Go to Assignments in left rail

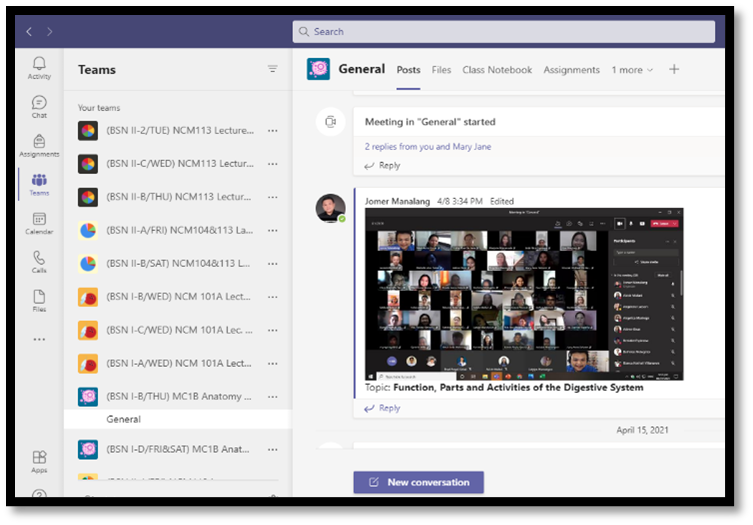(x=39, y=145)
